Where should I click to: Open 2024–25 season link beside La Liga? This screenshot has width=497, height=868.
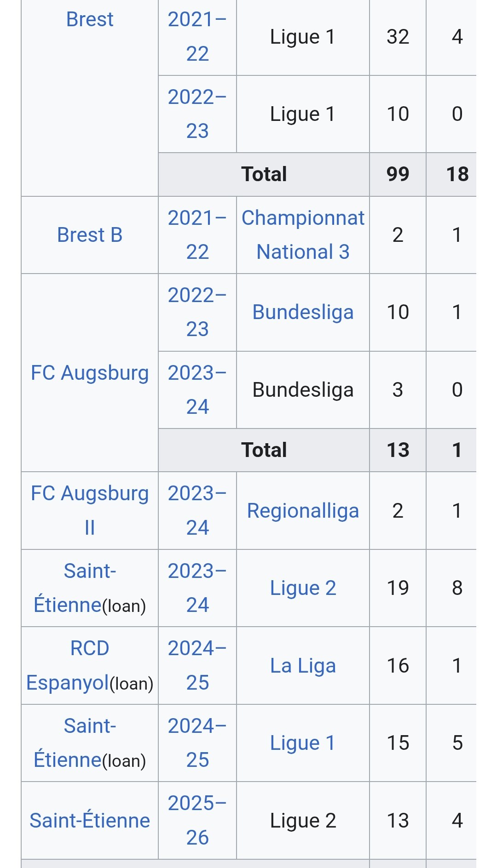[x=197, y=665]
